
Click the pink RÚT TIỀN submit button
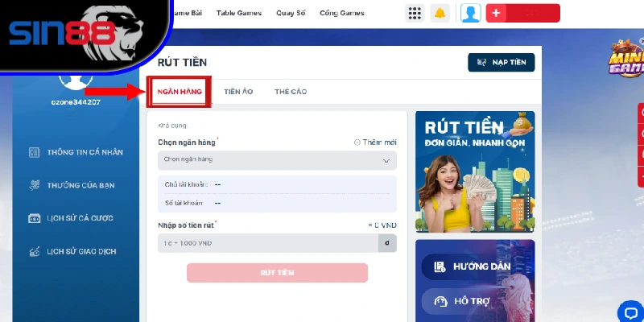coord(277,273)
